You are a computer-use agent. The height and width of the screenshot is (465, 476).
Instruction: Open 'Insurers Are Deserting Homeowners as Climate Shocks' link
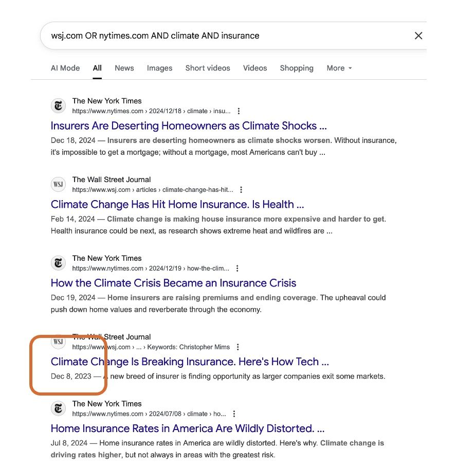click(189, 126)
